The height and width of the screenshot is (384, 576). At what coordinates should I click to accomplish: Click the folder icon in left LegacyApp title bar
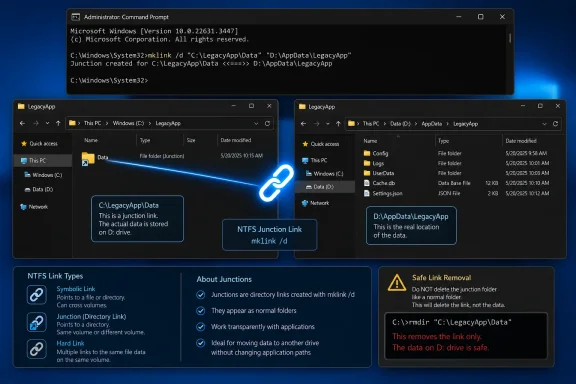pyautogui.click(x=21, y=107)
